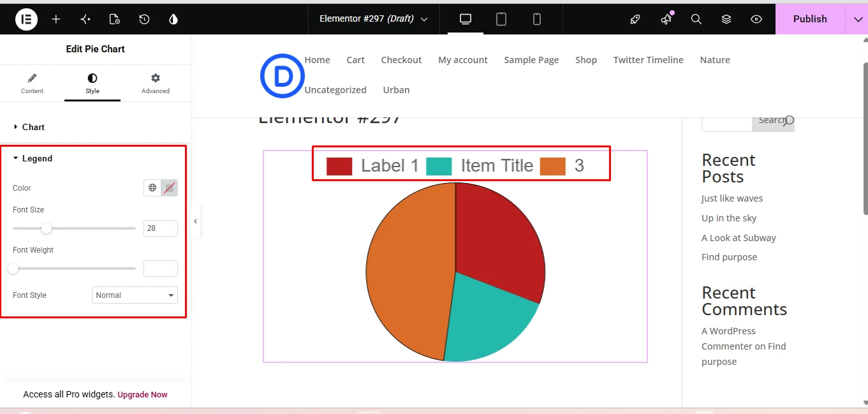Click the Font Size value field
This screenshot has width=868, height=414.
point(161,228)
